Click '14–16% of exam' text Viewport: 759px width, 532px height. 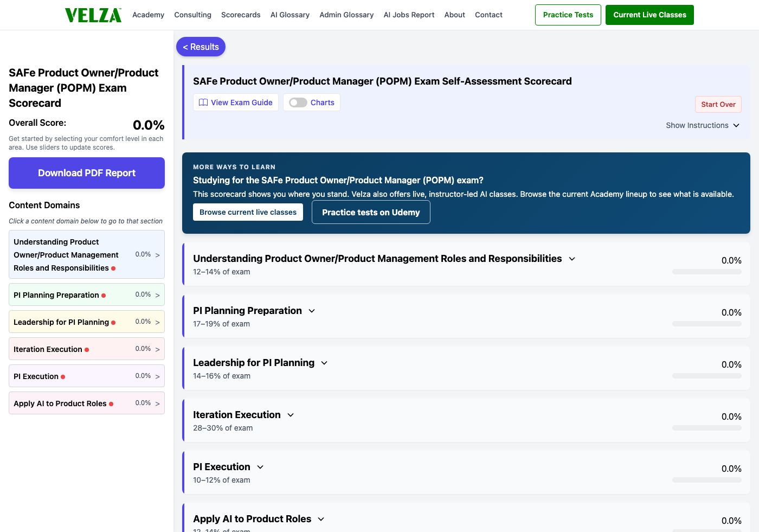[222, 376]
